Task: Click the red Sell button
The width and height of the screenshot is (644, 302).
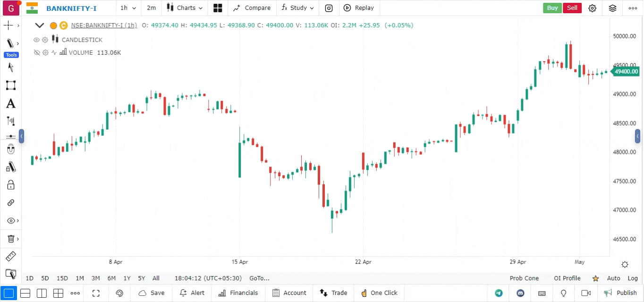Action: pos(572,8)
